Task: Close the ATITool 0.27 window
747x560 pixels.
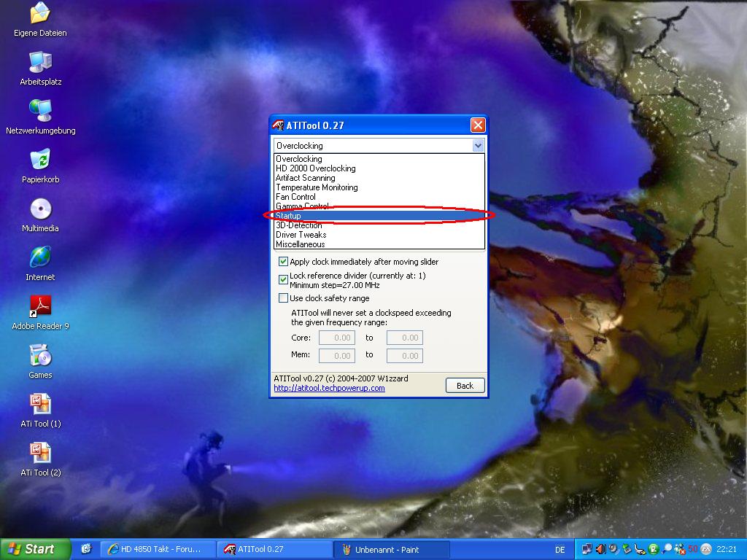Action: pos(478,125)
